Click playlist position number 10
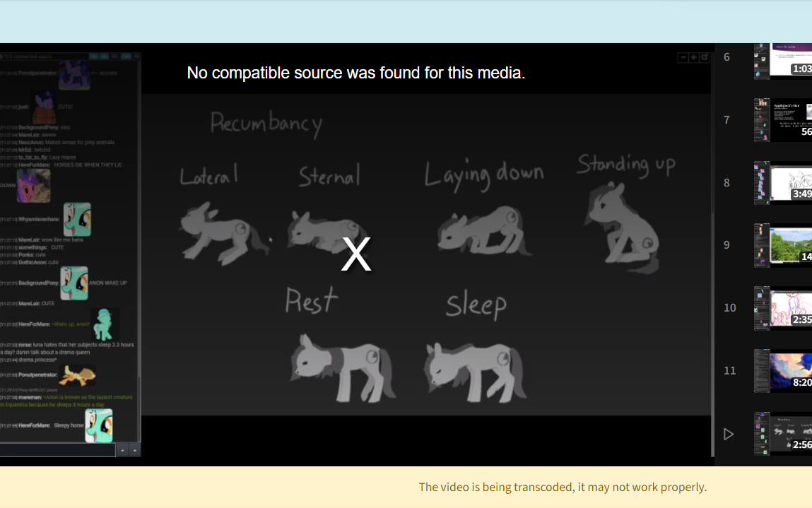This screenshot has width=812, height=508. point(729,307)
